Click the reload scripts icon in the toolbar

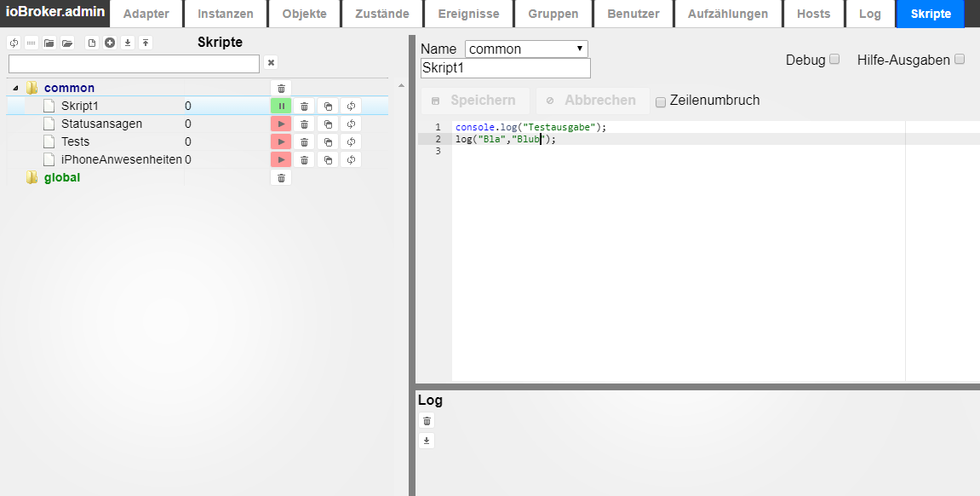[14, 43]
